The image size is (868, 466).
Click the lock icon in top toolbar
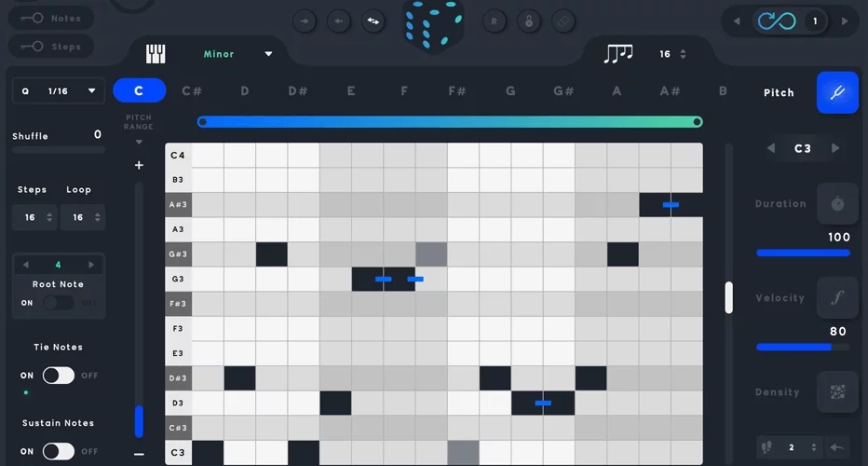coord(529,21)
